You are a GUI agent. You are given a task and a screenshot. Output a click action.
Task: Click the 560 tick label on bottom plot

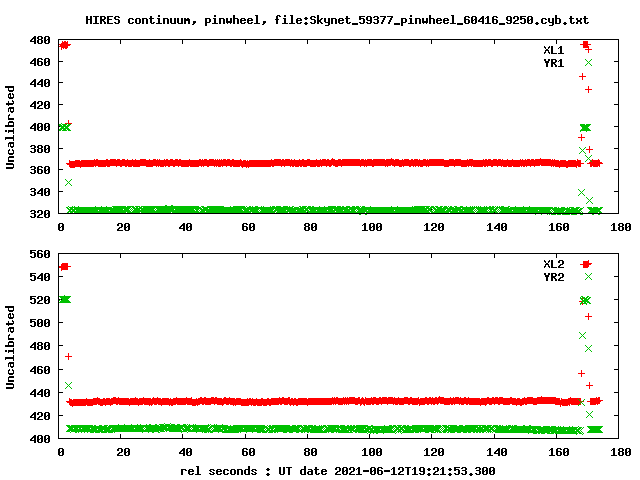coord(40,254)
